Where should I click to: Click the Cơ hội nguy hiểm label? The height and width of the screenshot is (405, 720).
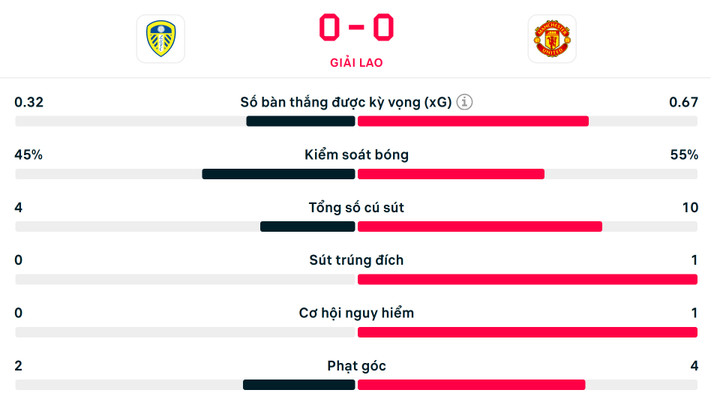click(x=356, y=313)
